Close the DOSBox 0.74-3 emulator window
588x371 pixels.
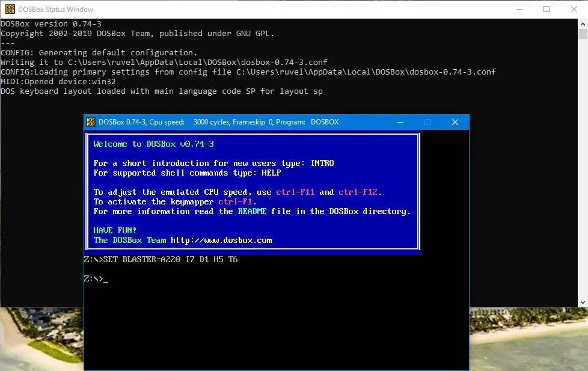pyautogui.click(x=455, y=122)
